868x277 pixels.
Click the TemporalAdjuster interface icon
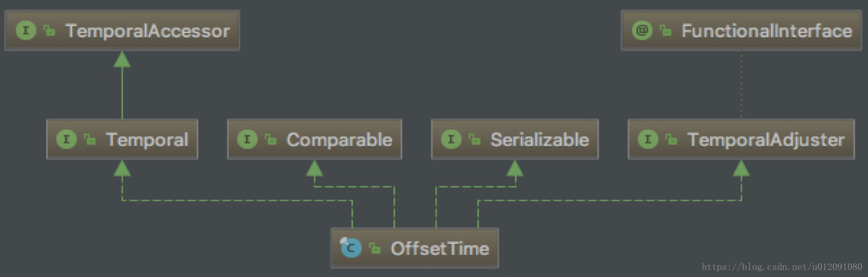[x=648, y=139]
